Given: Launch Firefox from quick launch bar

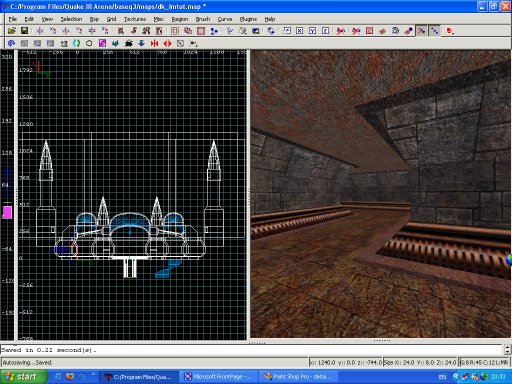Looking at the screenshot, I should [x=70, y=377].
